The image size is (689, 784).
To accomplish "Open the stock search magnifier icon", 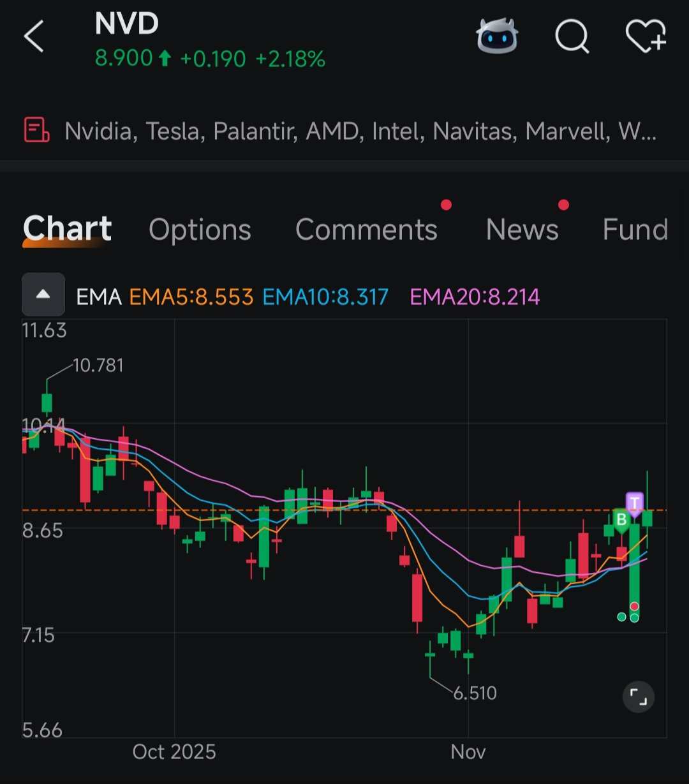I will pyautogui.click(x=572, y=36).
